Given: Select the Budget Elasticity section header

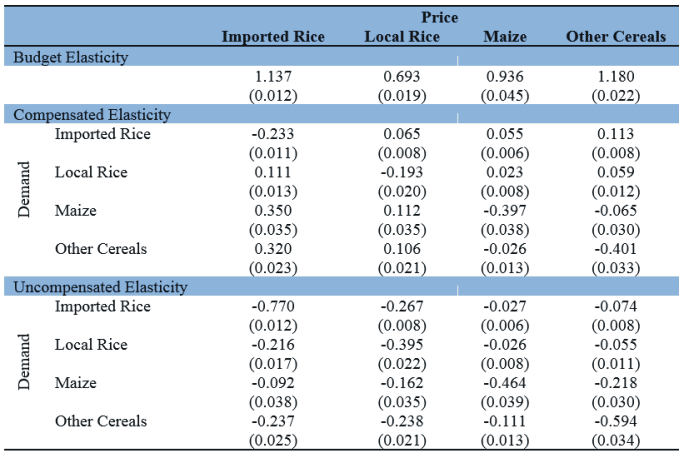Looking at the screenshot, I should 71,57.
